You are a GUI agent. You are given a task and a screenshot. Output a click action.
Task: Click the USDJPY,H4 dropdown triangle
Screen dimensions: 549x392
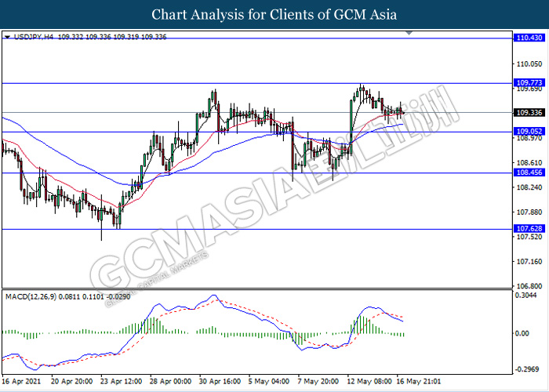[8, 37]
